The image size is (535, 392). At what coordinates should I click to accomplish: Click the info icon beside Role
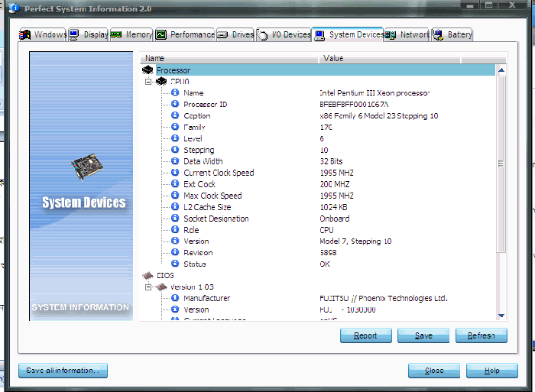click(x=175, y=229)
